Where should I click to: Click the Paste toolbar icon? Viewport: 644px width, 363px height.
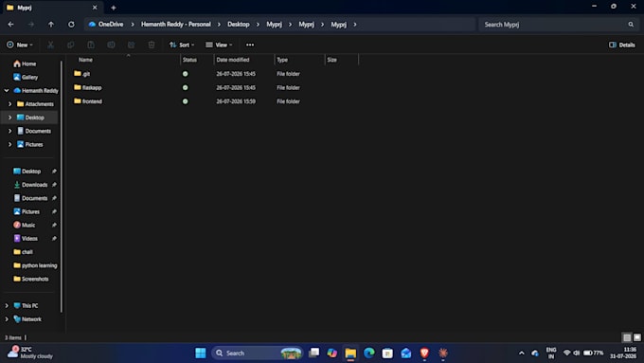91,45
